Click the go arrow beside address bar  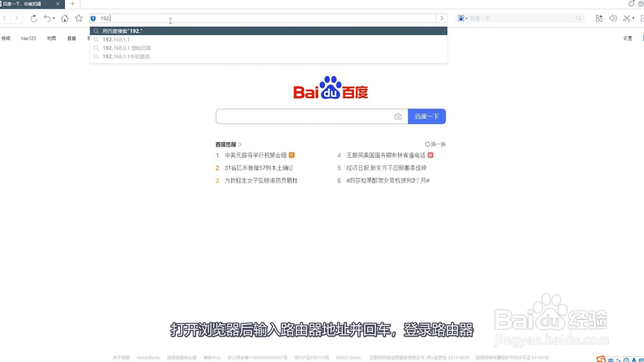coord(442,19)
